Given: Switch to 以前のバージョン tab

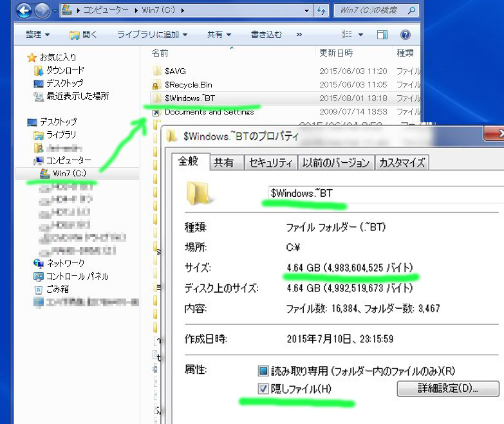Looking at the screenshot, I should [x=336, y=163].
